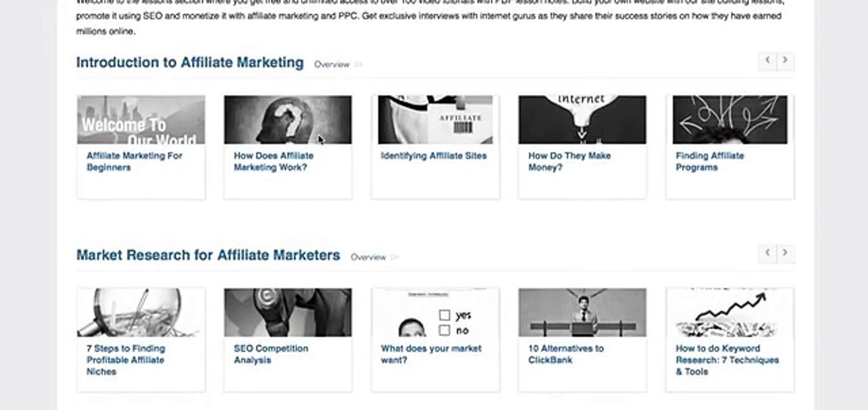
Task: Open Overview link beside Market Research heading
Action: point(368,257)
